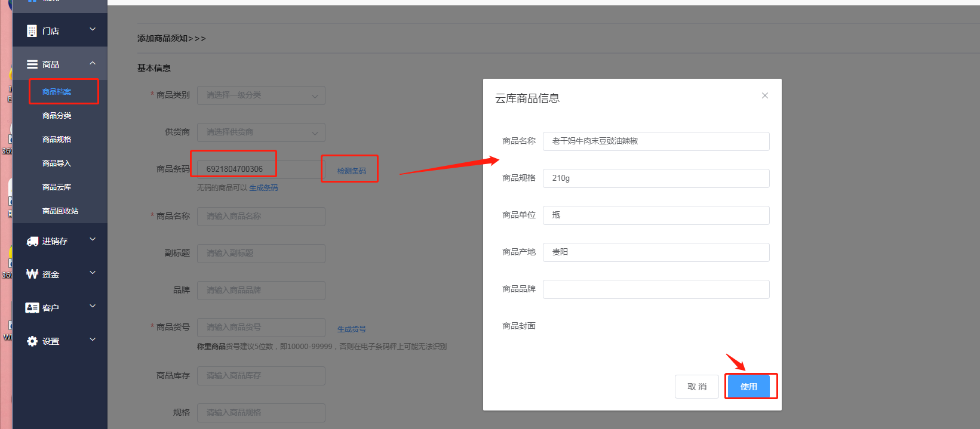The width and height of the screenshot is (980, 429).
Task: Click the 使用 button in dialog
Action: pos(748,387)
